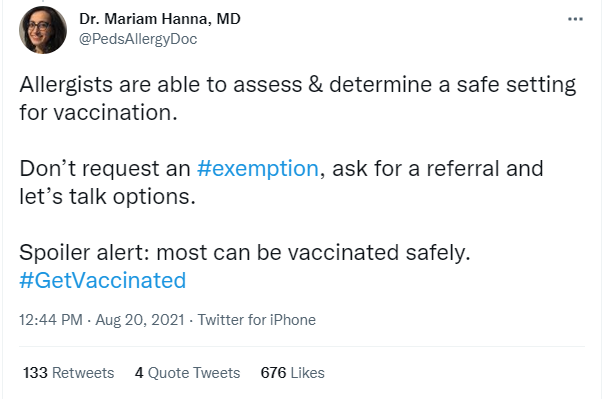Image resolution: width=604 pixels, height=399 pixels.
Task: Click the 12:44 PM timestamp
Action: (x=51, y=320)
